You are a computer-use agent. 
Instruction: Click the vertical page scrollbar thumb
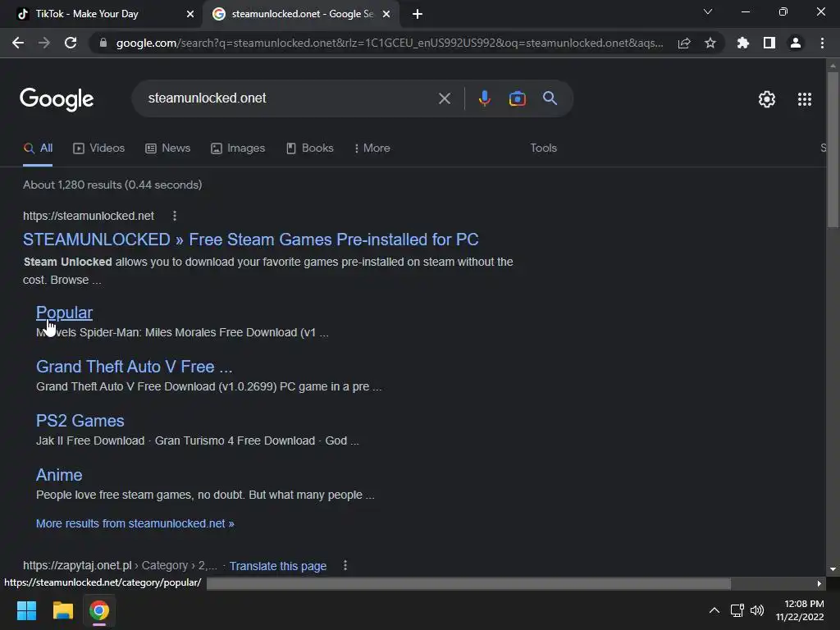pyautogui.click(x=833, y=151)
